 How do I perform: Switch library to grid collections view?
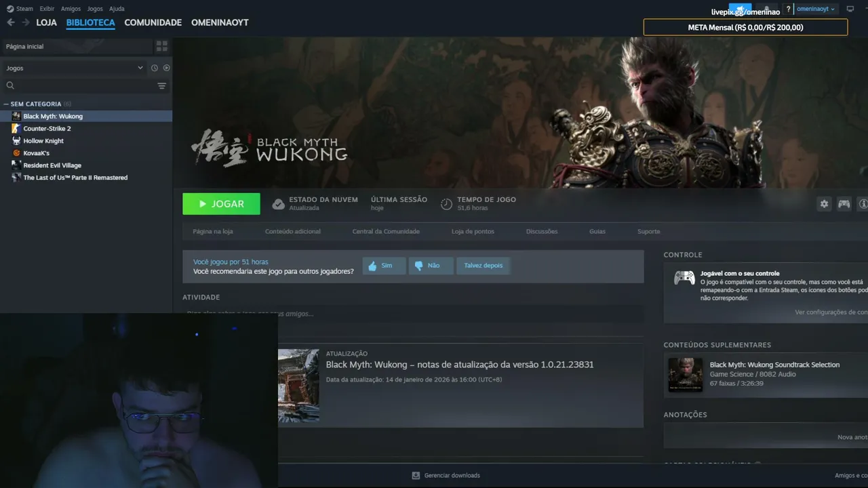point(162,46)
